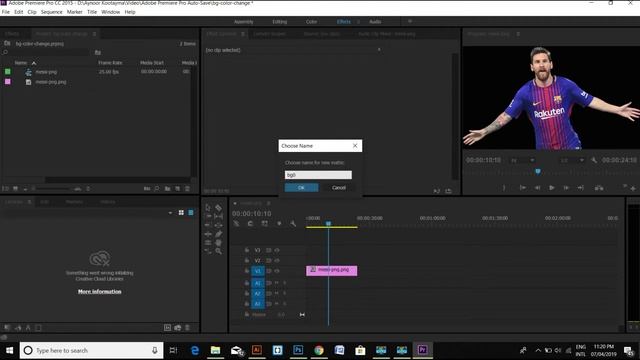Open the Lumetri Scopes tab
Image resolution: width=640 pixels, height=360 pixels.
pyautogui.click(x=269, y=34)
